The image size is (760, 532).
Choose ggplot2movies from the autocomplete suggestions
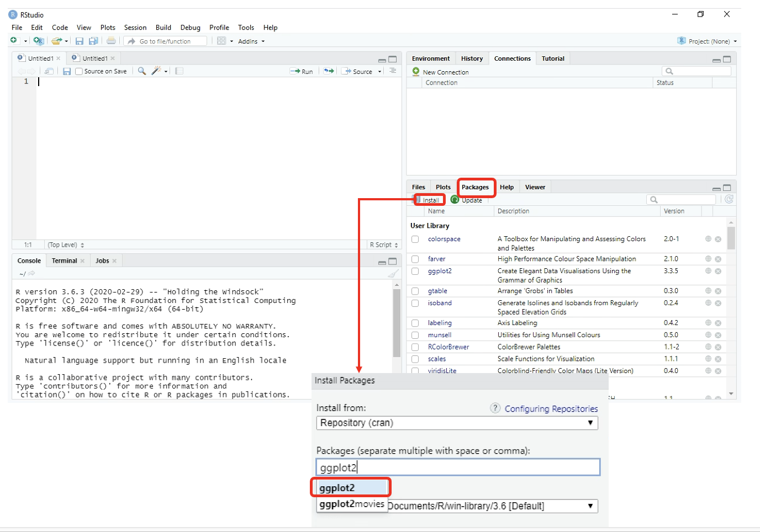(352, 504)
